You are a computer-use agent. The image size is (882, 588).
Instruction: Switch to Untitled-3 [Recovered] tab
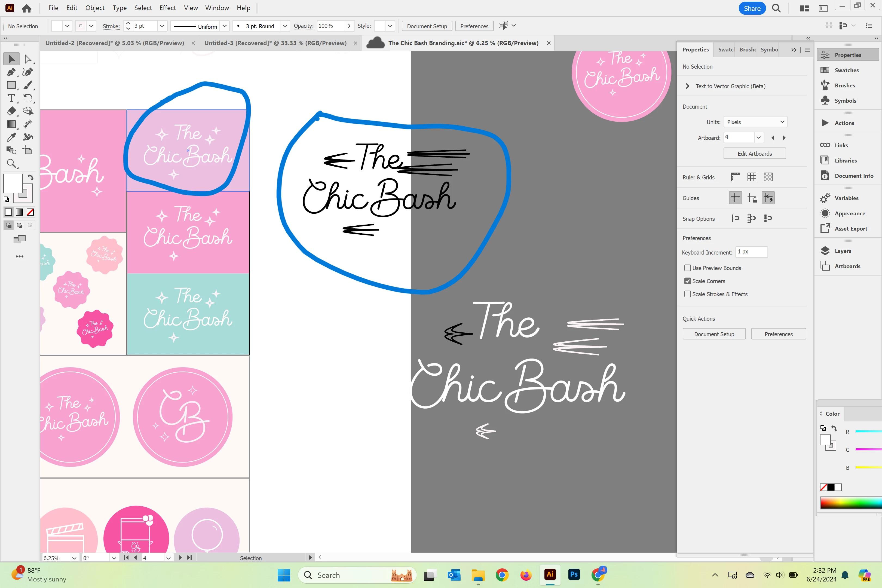point(275,43)
